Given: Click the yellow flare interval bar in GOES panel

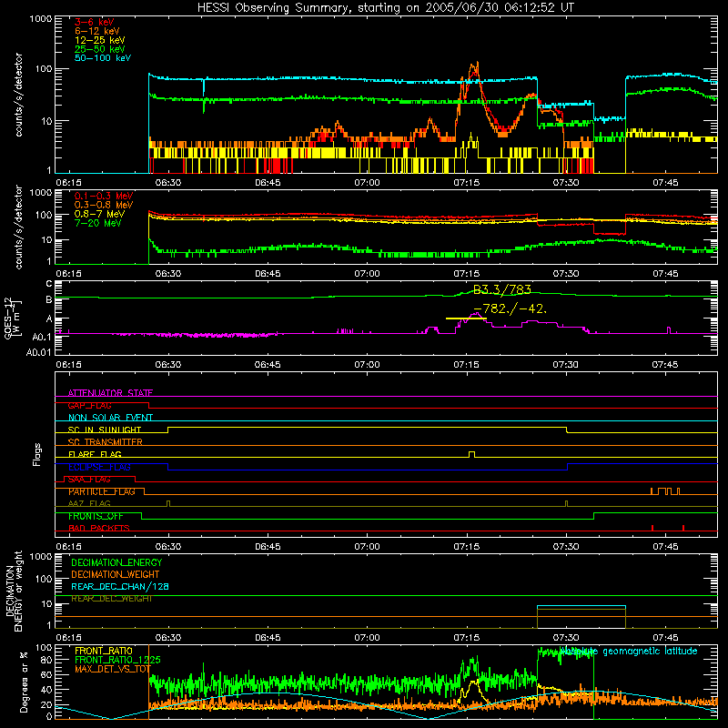Looking at the screenshot, I should 466,318.
